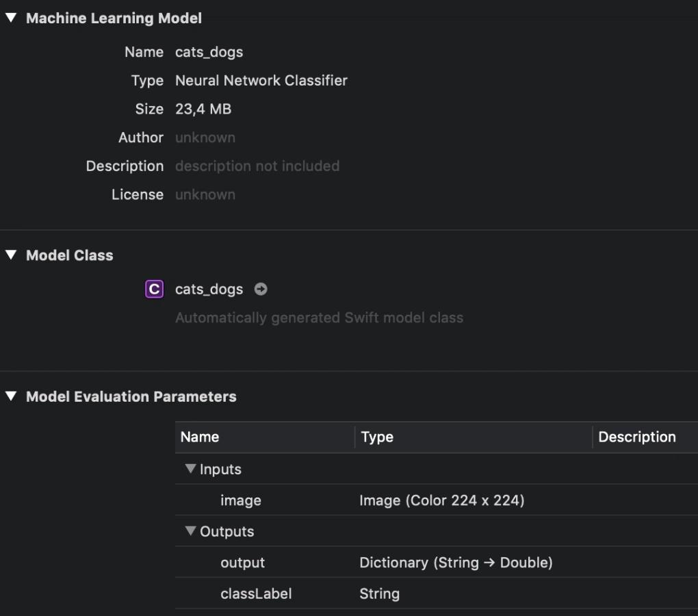Viewport: 698px width, 616px height.
Task: Select the output parameter row
Action: [x=242, y=563]
